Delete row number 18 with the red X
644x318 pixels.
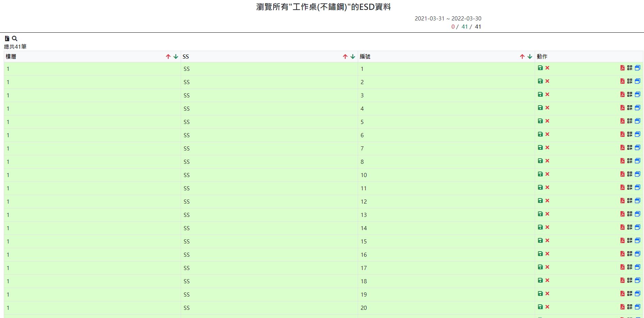(547, 281)
